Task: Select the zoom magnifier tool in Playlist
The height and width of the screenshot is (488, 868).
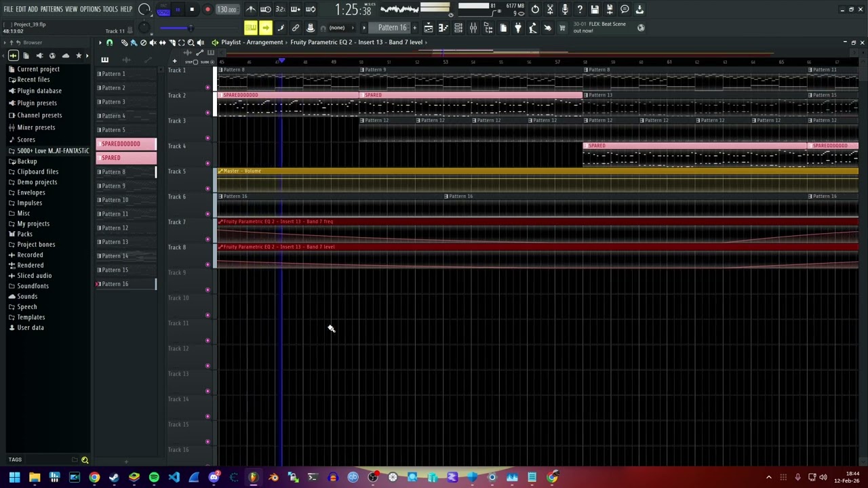Action: click(x=191, y=43)
